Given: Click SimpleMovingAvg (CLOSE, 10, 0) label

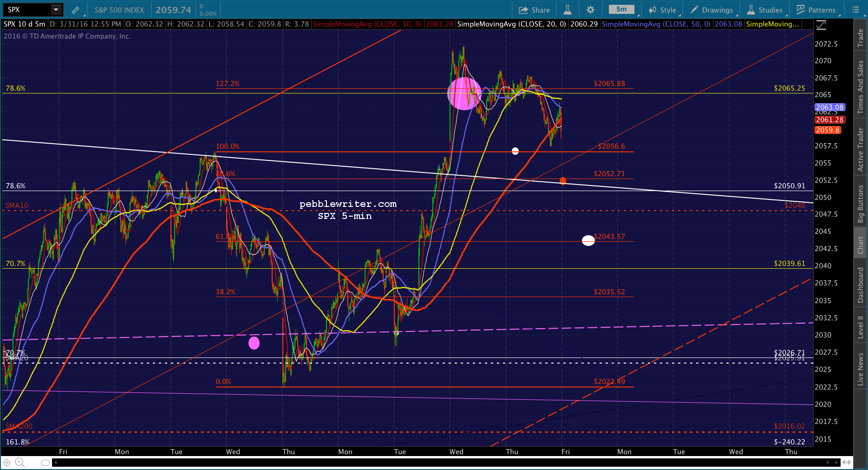Looking at the screenshot, I should pos(367,24).
